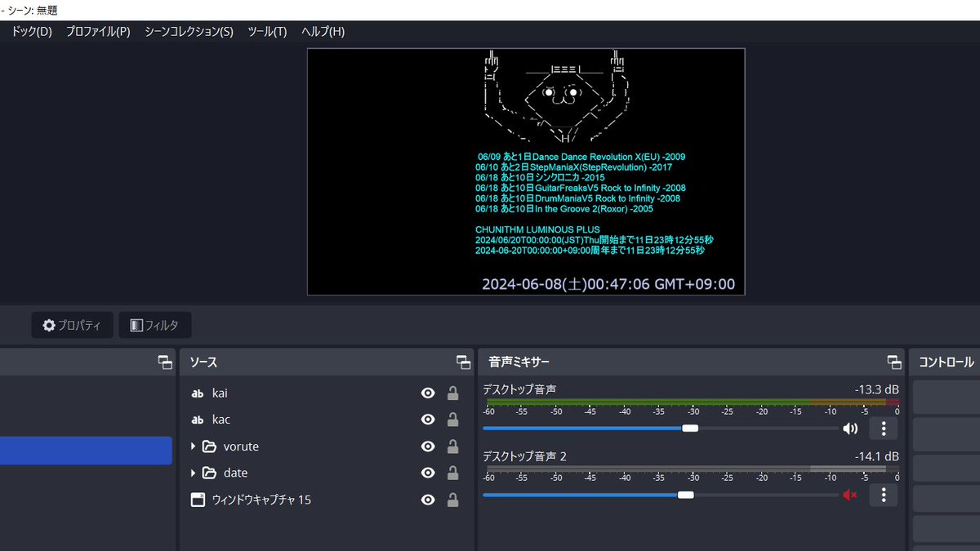Lock the kac source
980x551 pixels.
point(452,420)
